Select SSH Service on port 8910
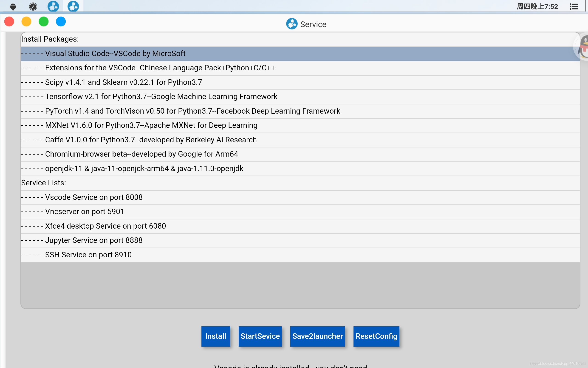Viewport: 588px width, 368px height. [300, 255]
